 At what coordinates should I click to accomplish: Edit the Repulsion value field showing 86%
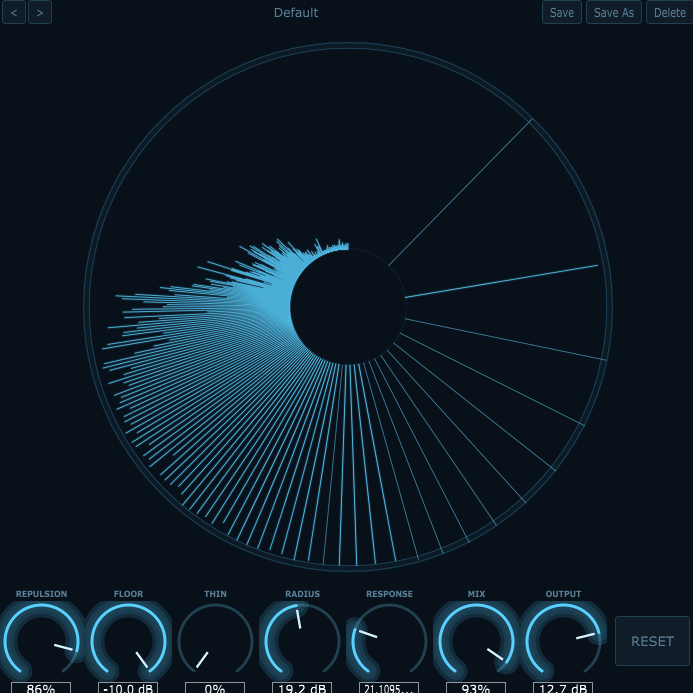coord(41,688)
